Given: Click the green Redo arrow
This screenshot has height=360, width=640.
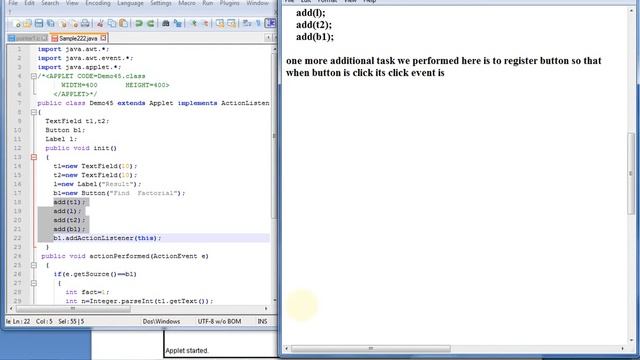Looking at the screenshot, I should [150, 24].
